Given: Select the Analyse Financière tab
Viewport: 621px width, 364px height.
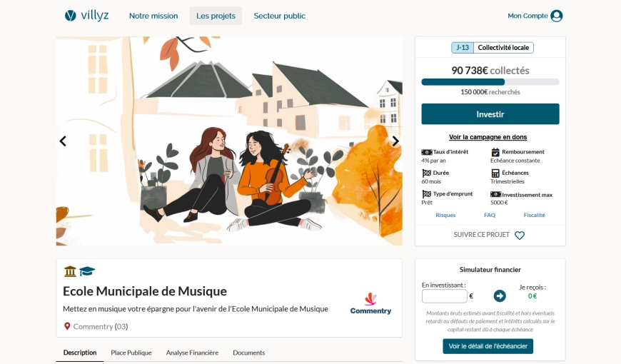Looking at the screenshot, I should click(x=192, y=353).
